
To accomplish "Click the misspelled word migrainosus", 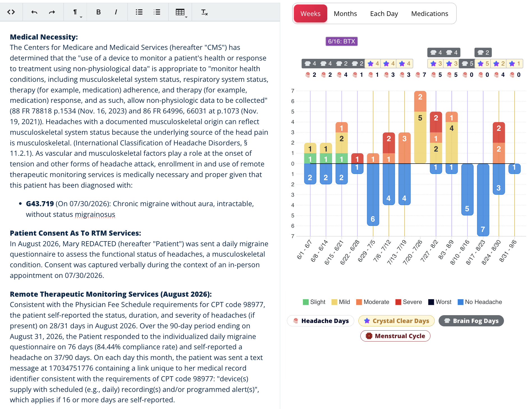I will pyautogui.click(x=95, y=214).
